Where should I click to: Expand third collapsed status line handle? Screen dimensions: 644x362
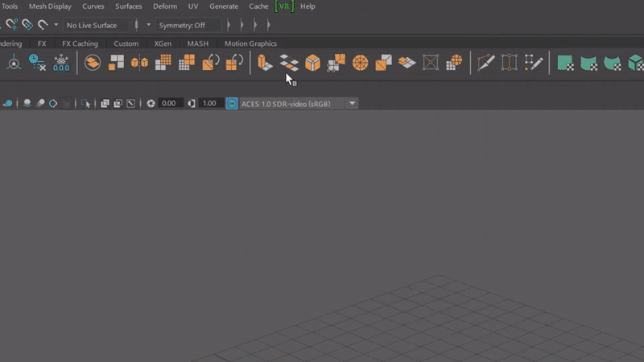[255, 25]
